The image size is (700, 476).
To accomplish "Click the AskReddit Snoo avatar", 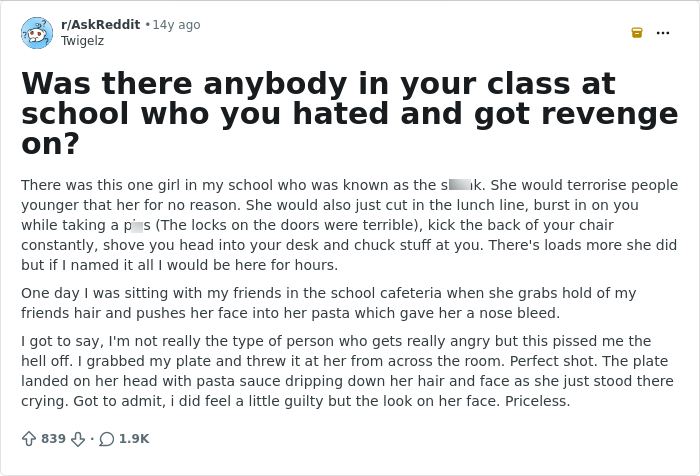I will [37, 33].
